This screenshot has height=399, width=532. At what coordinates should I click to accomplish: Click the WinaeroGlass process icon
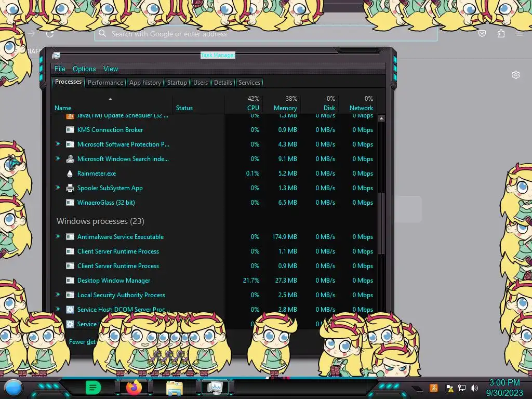tap(70, 203)
